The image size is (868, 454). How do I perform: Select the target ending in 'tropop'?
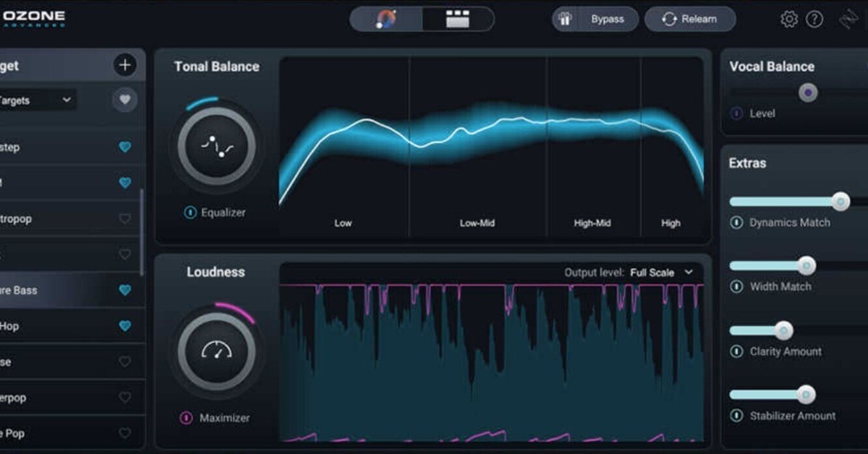point(71,219)
